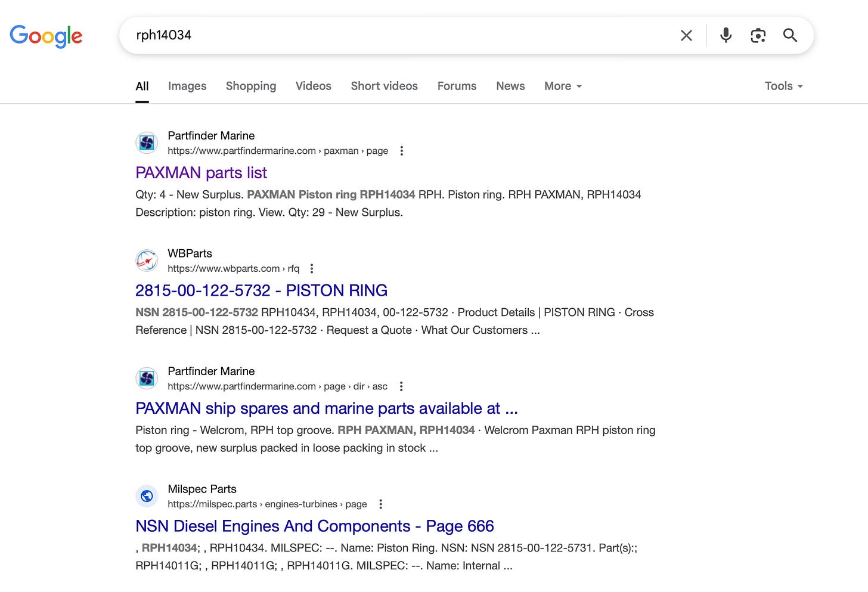Open options menu for PAXMAN parts list result
Image resolution: width=868 pixels, height=592 pixels.
pos(402,151)
